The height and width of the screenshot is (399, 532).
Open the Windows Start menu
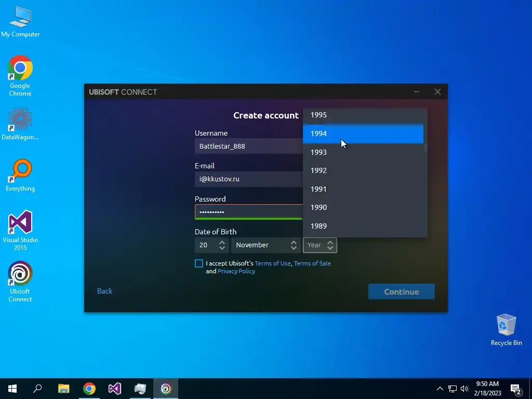tap(12, 389)
